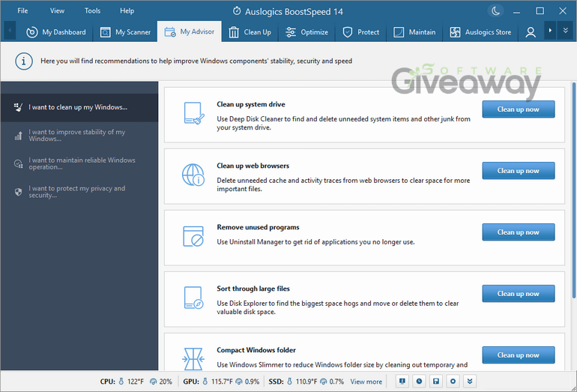Select the My Advisor tab
The width and height of the screenshot is (577, 392).
[x=189, y=31]
